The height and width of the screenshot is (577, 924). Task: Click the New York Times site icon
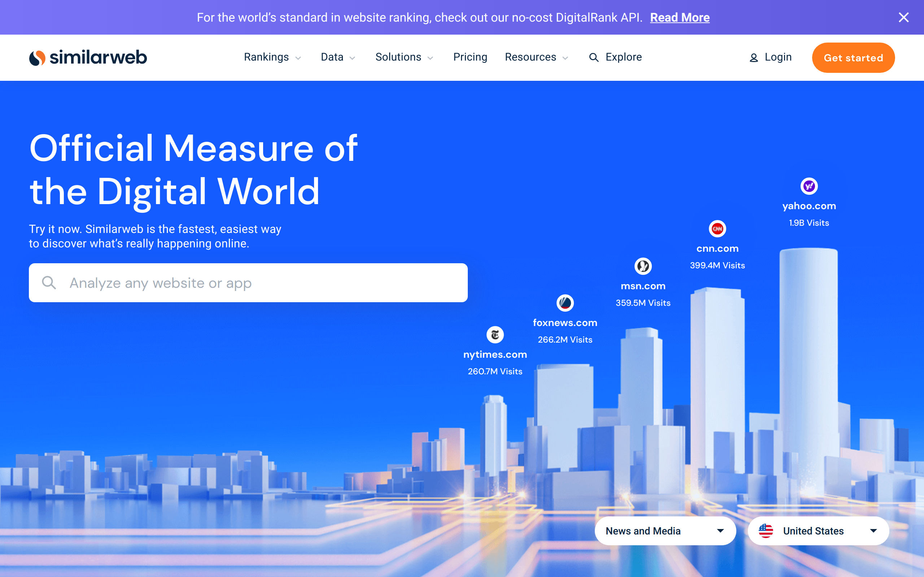pyautogui.click(x=495, y=335)
